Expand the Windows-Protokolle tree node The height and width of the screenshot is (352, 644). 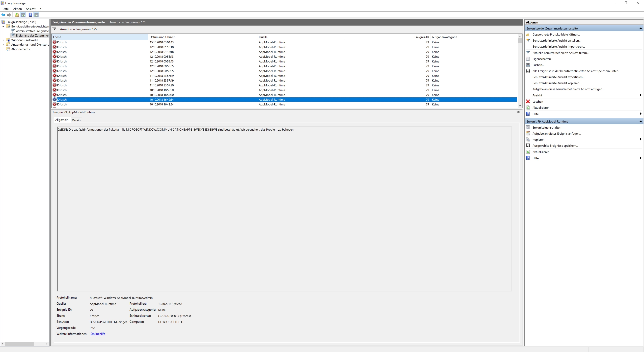pos(3,40)
